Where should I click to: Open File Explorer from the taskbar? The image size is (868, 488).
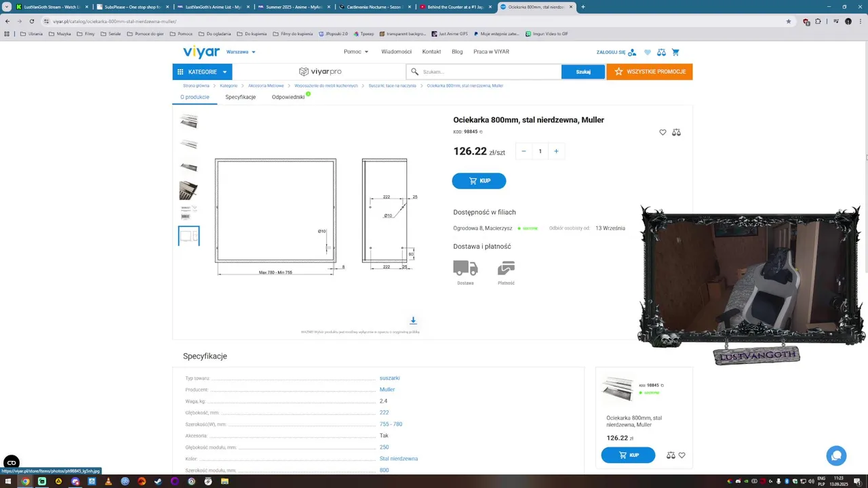pos(224,481)
